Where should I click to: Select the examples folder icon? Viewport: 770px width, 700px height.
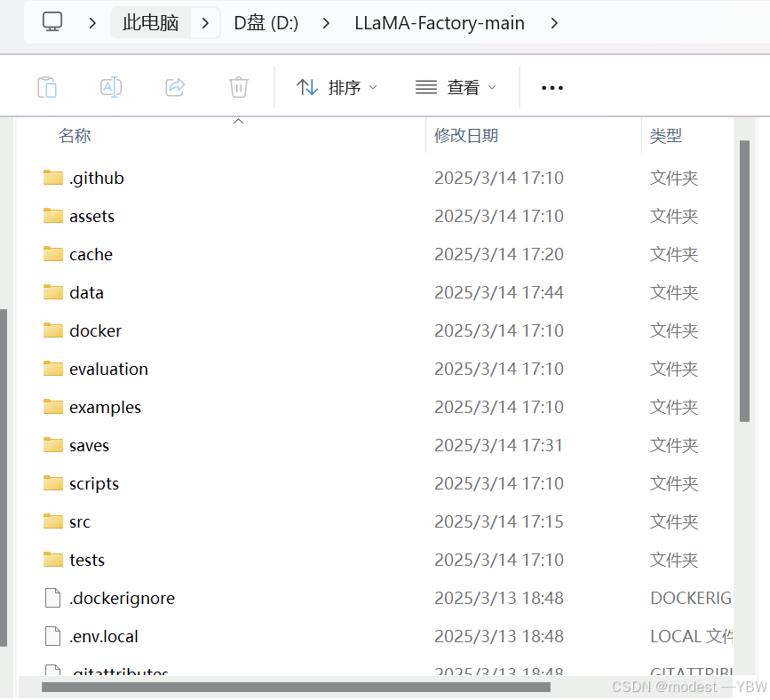coord(53,407)
